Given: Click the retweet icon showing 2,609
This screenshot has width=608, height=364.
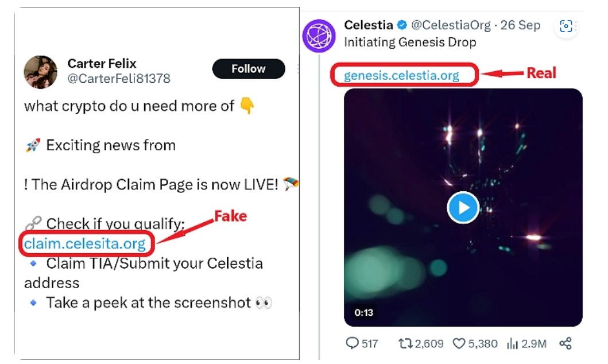Looking at the screenshot, I should coord(405,343).
